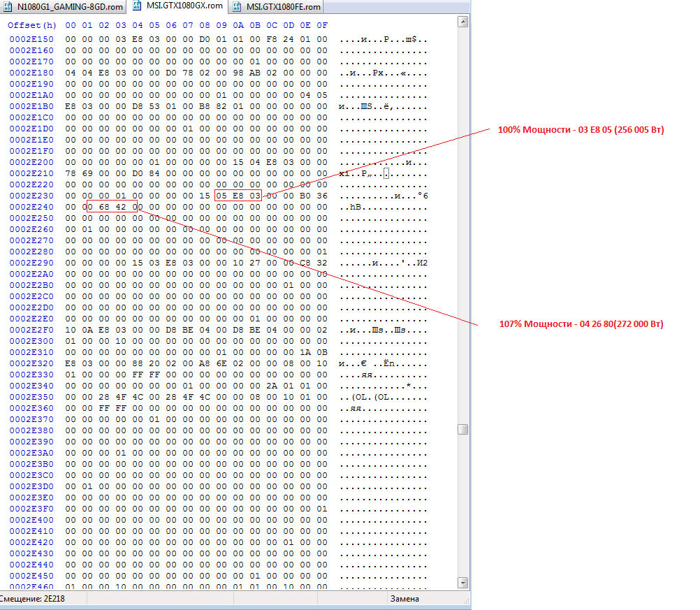Select the MSI.GTX1080GX.rom tab
The height and width of the screenshot is (610, 700).
(x=177, y=6)
